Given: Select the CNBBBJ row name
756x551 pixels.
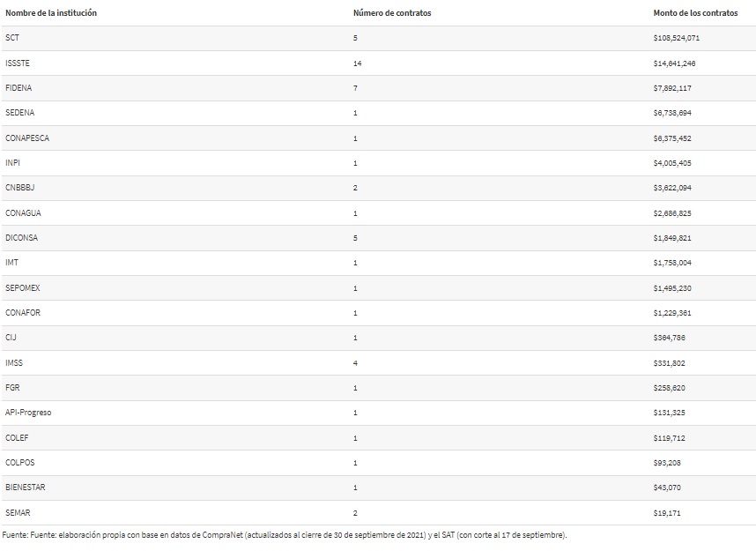Looking at the screenshot, I should (x=19, y=188).
